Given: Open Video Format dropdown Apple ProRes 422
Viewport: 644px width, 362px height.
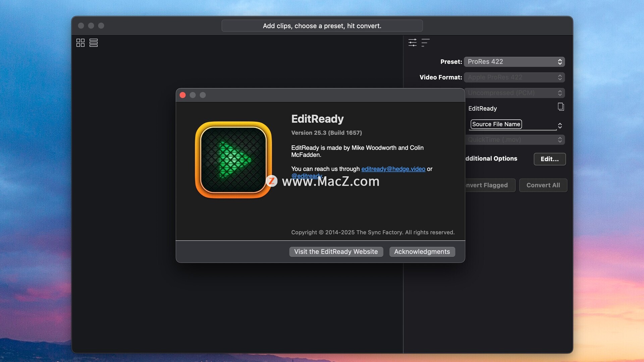Looking at the screenshot, I should click(x=514, y=77).
